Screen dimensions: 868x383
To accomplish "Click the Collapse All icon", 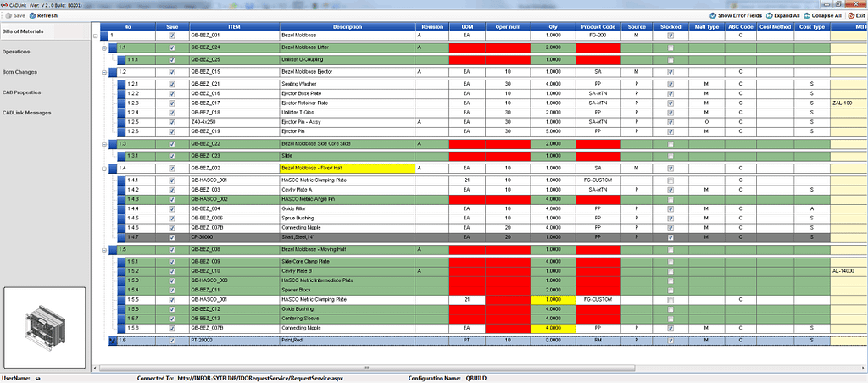I will pos(807,15).
